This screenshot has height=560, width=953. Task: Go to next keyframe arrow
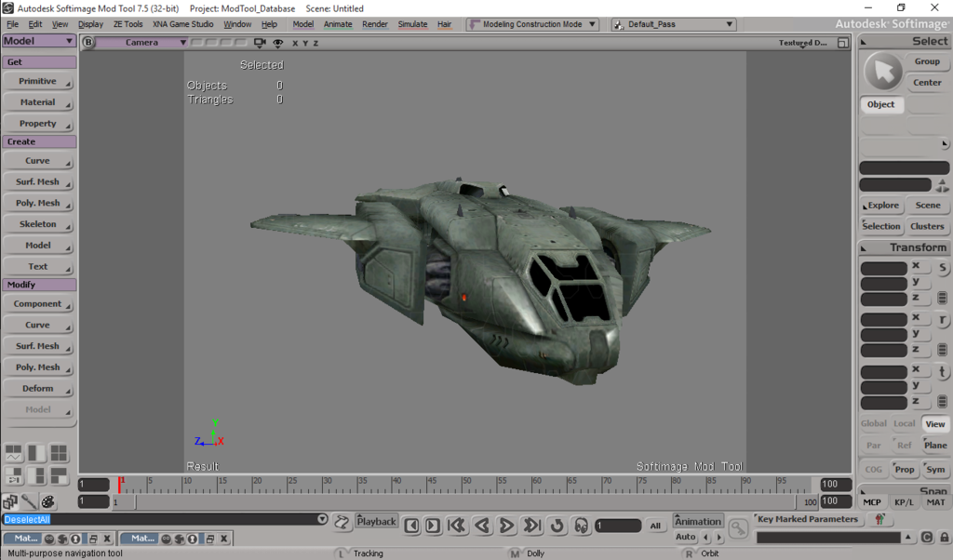(719, 537)
